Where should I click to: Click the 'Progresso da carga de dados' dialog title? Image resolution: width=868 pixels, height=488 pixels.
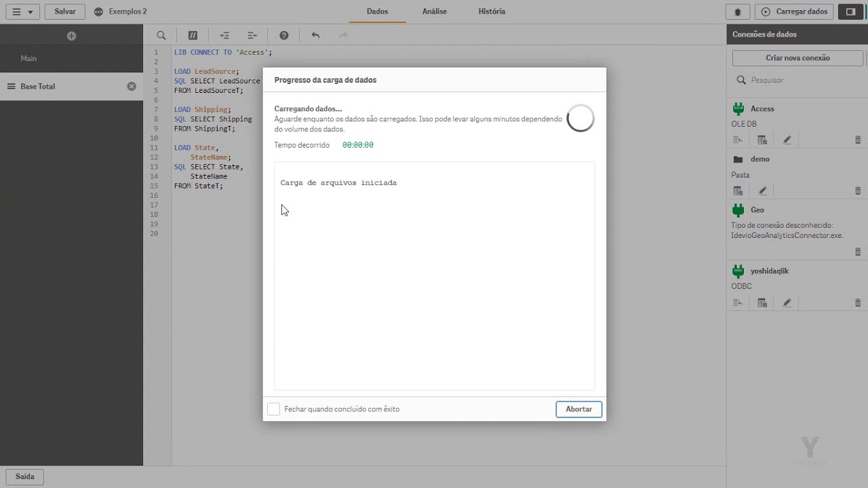[325, 80]
